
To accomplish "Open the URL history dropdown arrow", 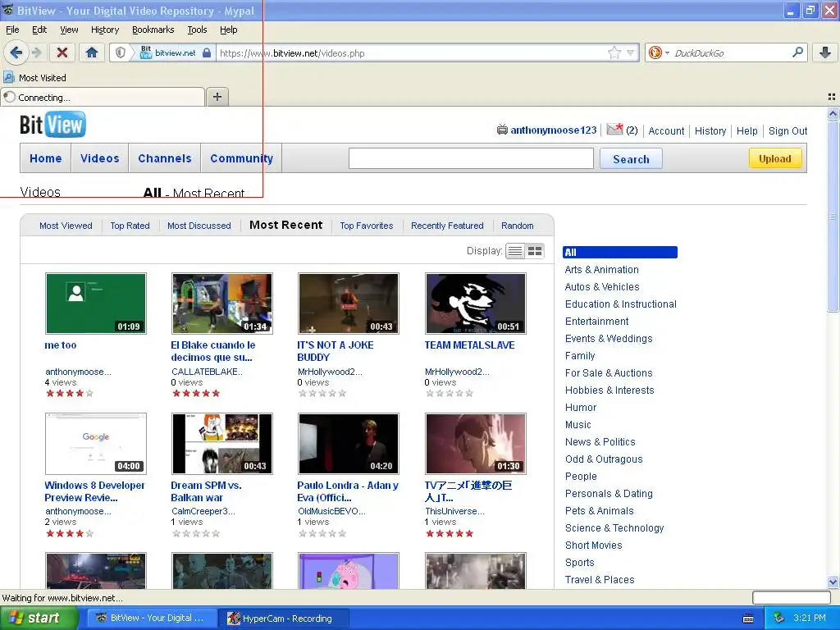I will (631, 52).
